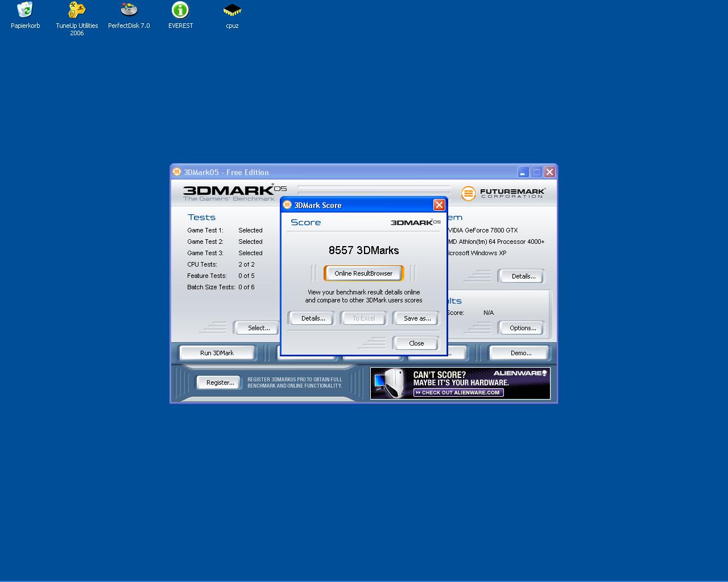Close Score dialog with red X
This screenshot has height=582, width=728.
pos(439,205)
